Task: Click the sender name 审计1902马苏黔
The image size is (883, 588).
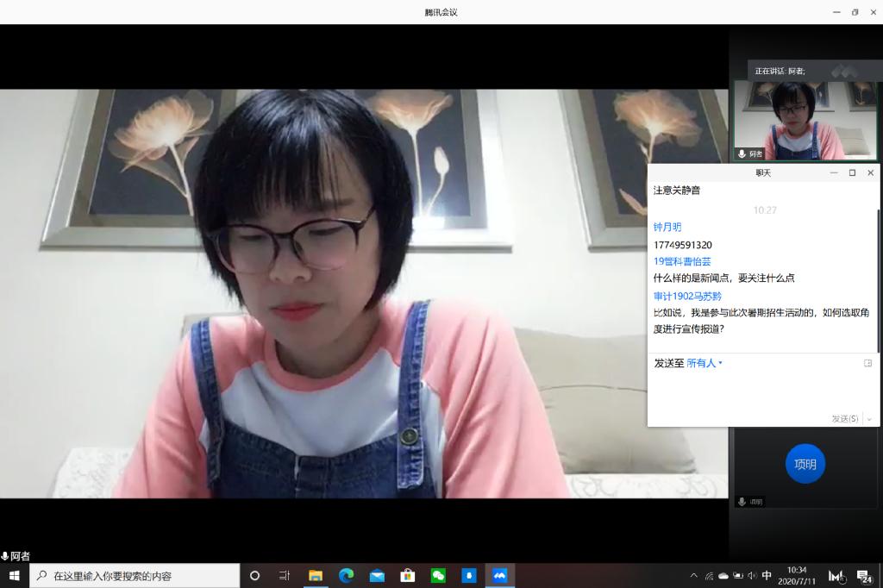Action: [687, 296]
